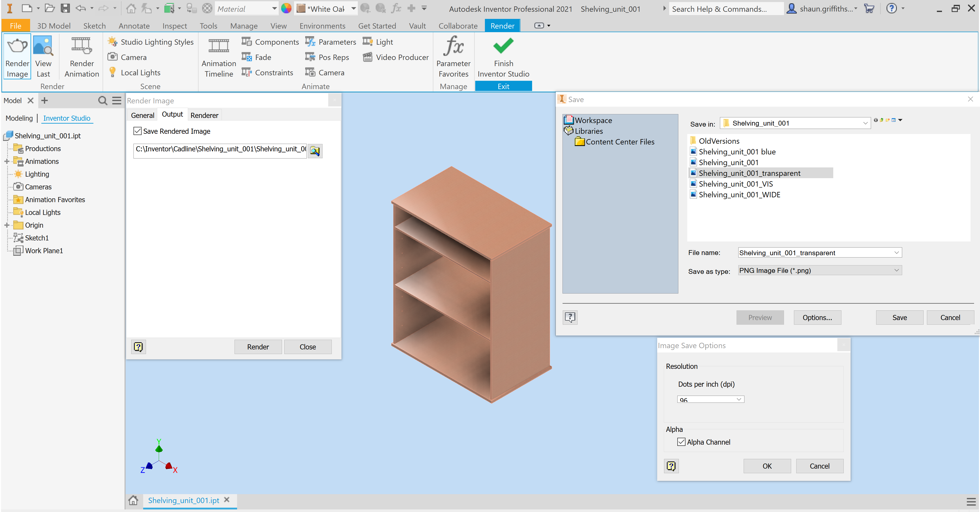Click Finish Inventor Studio
The image size is (980, 512).
(x=503, y=57)
